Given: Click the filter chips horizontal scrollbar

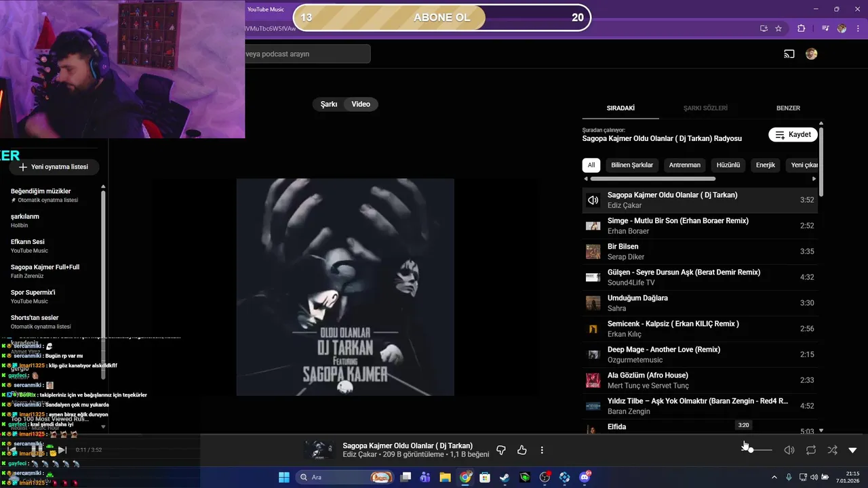Looking at the screenshot, I should click(653, 179).
